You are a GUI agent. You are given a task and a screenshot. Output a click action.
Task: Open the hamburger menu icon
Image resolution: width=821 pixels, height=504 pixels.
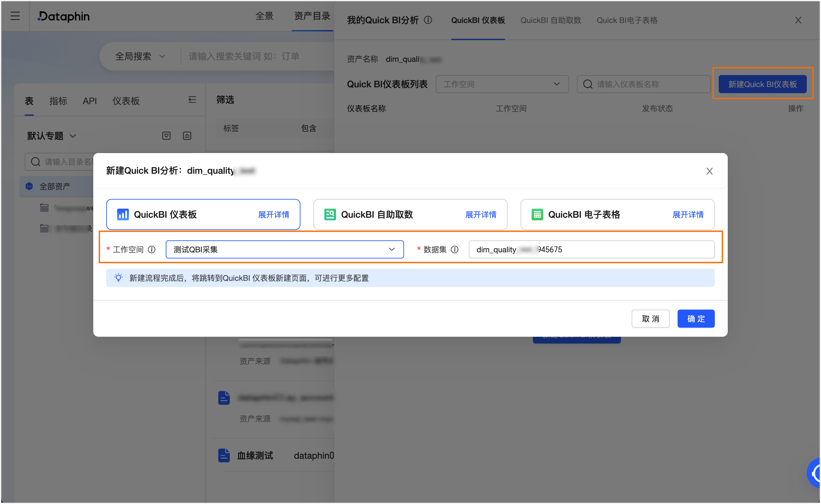[x=15, y=16]
